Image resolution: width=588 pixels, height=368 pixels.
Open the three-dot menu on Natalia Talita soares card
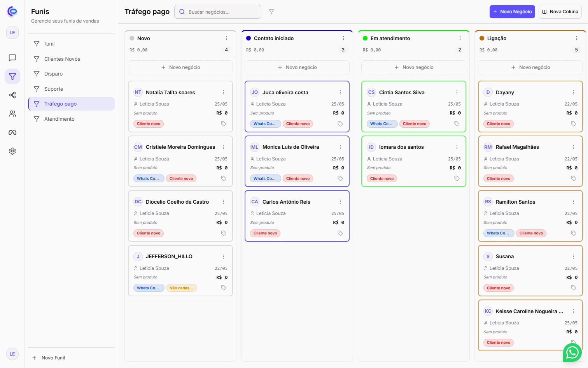[x=224, y=92]
